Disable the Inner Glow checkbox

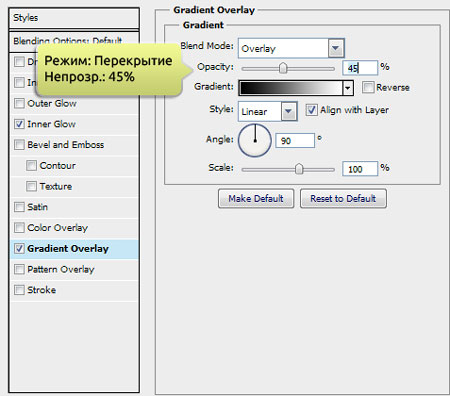tap(19, 124)
